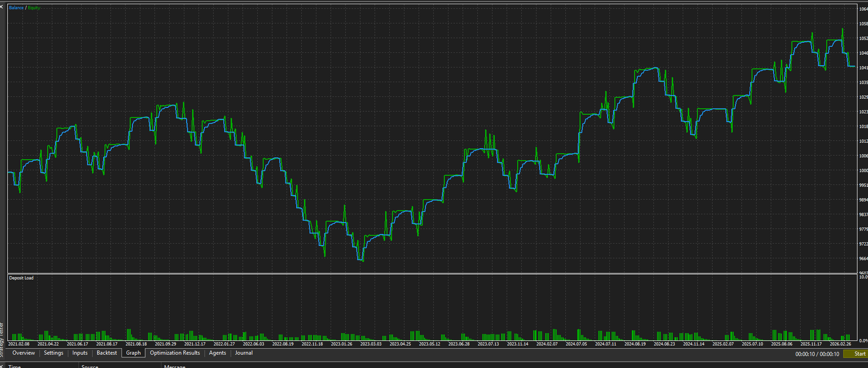Viewport: 868px width, 368px height.
Task: Switch to the Overview tab
Action: point(24,353)
